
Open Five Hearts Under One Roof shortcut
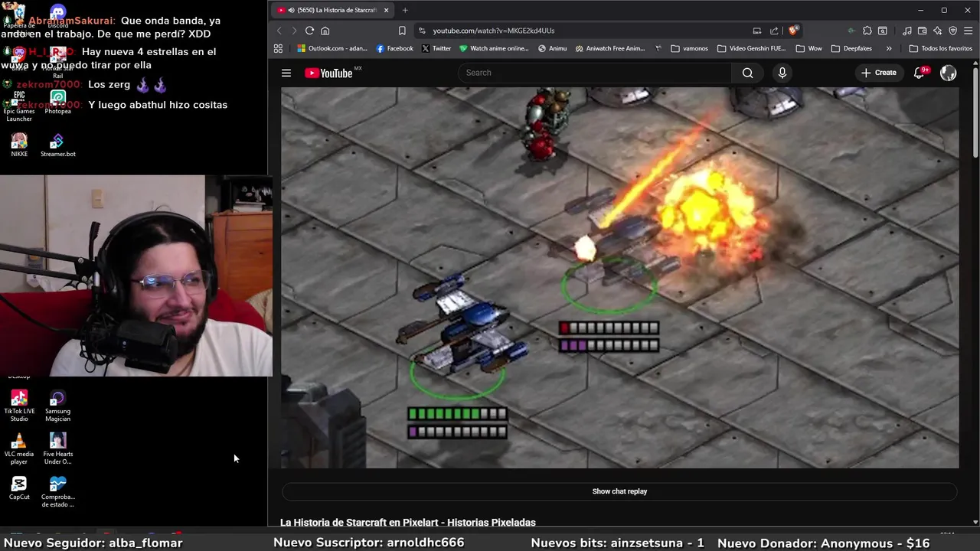pos(57,448)
